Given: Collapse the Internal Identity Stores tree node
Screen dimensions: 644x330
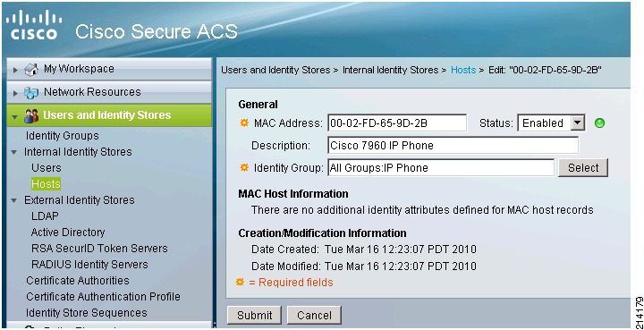Looking at the screenshot, I should click(14, 152).
